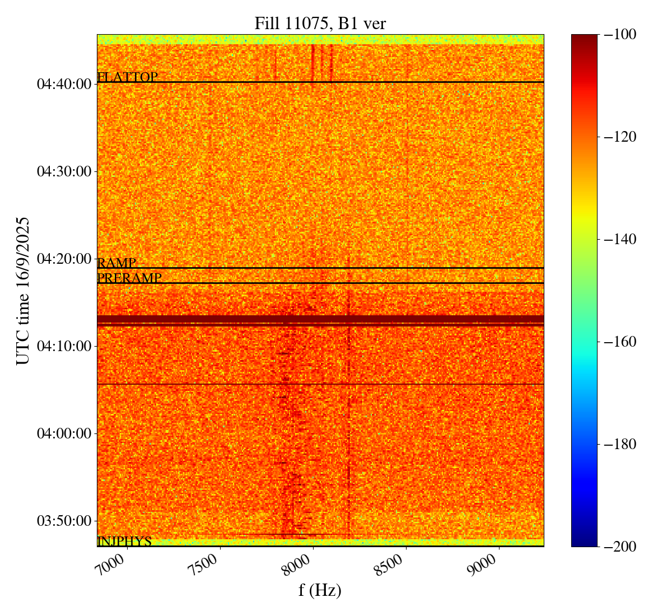Click the RAMP marker label
672x616 pixels.
click(116, 263)
